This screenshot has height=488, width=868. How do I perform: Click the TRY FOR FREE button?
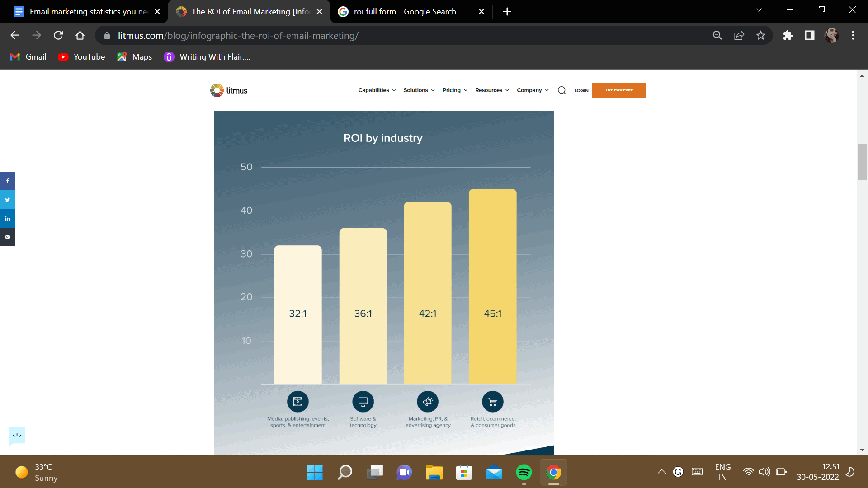[619, 90]
